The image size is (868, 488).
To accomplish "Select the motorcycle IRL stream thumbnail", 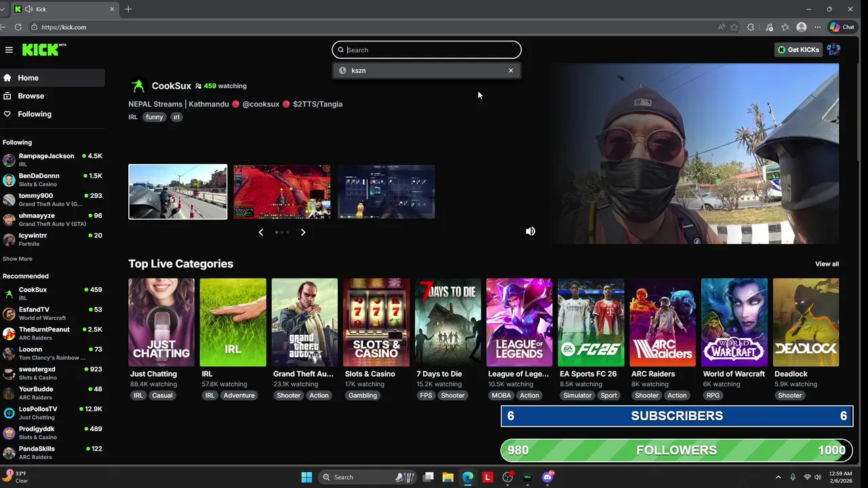I will (178, 192).
